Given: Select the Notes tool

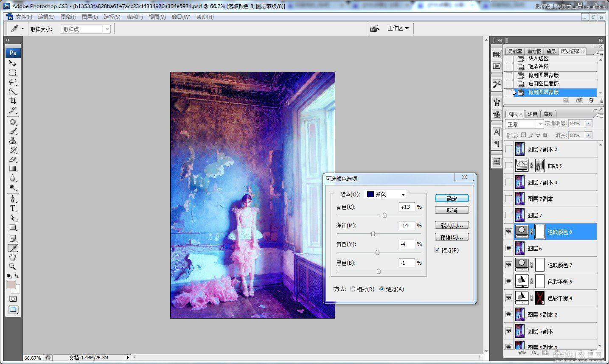Looking at the screenshot, I should [13, 238].
